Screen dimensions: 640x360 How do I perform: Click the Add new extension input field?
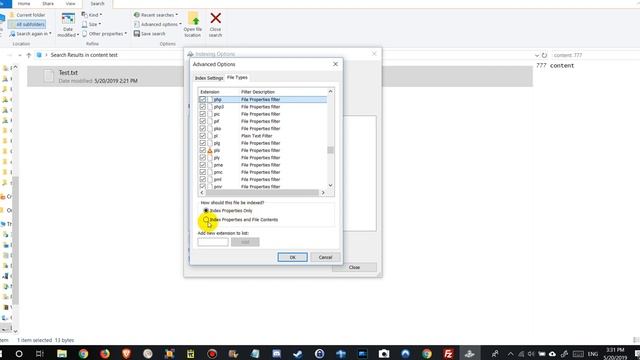[x=213, y=242]
